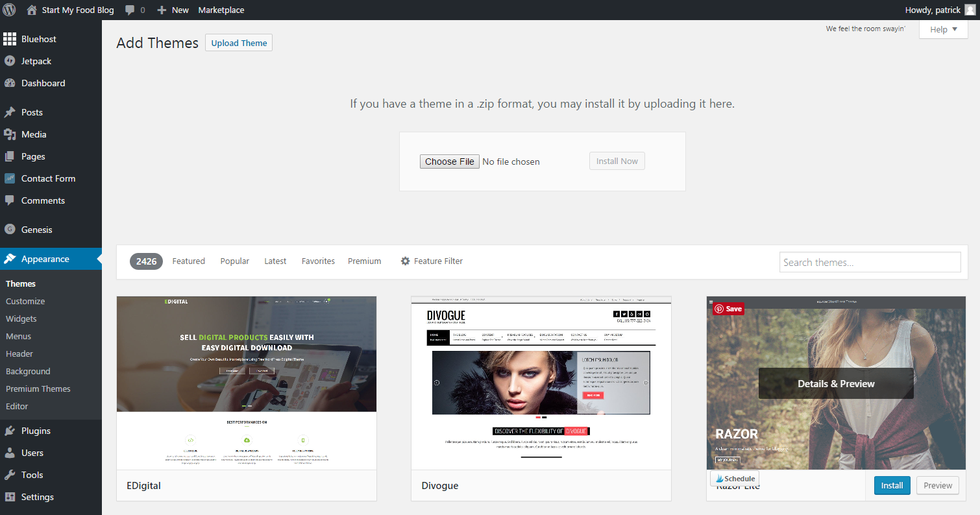Open the Divogue theme thumbnail
The height and width of the screenshot is (515, 980).
click(x=541, y=383)
